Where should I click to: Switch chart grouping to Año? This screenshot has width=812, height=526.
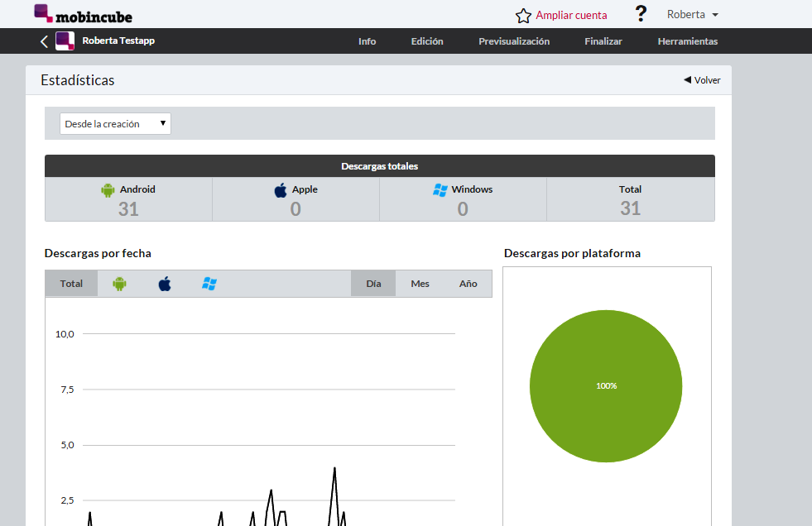[x=468, y=284]
